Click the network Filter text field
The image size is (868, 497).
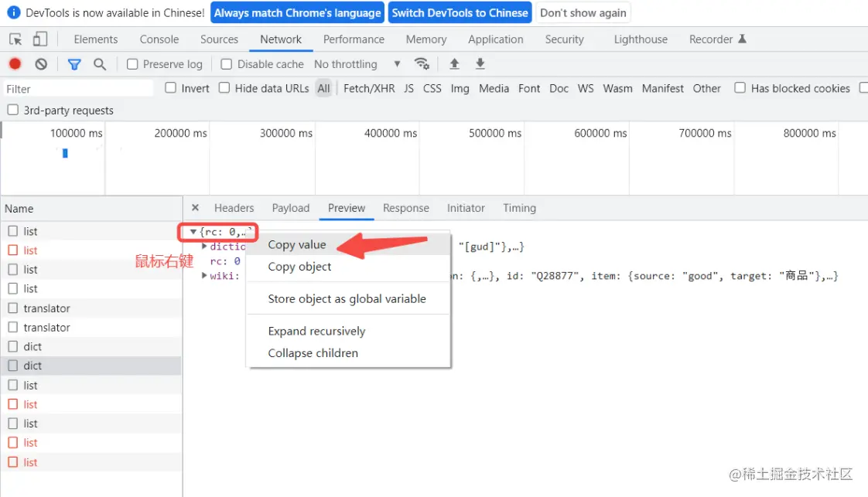pyautogui.click(x=78, y=88)
